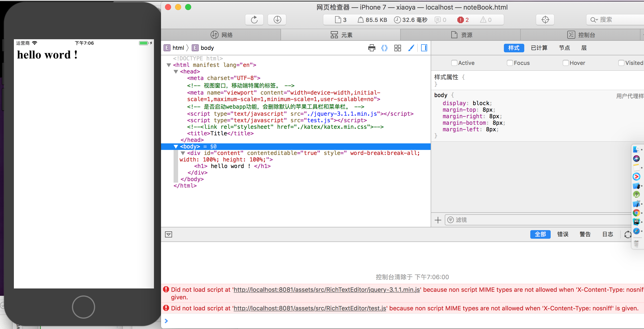Open the 已计算 styles tab

click(x=539, y=48)
